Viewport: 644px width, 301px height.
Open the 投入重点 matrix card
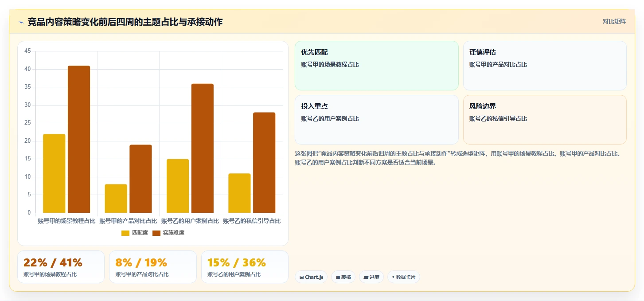tap(377, 120)
